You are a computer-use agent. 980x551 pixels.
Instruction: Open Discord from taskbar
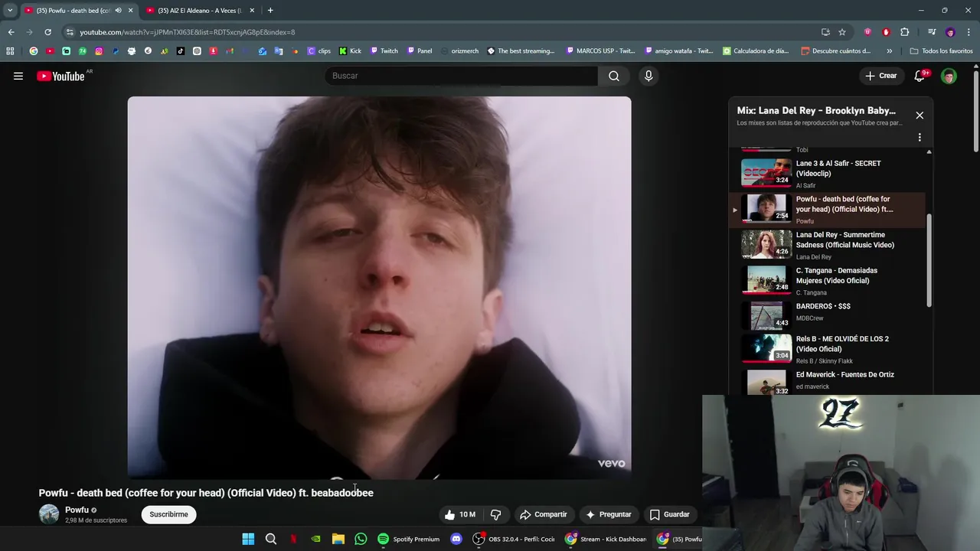coord(456,539)
